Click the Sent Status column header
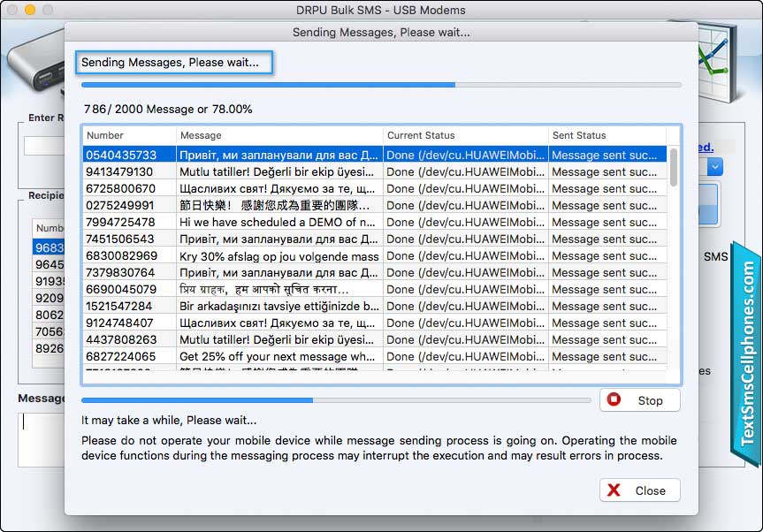 click(x=607, y=135)
